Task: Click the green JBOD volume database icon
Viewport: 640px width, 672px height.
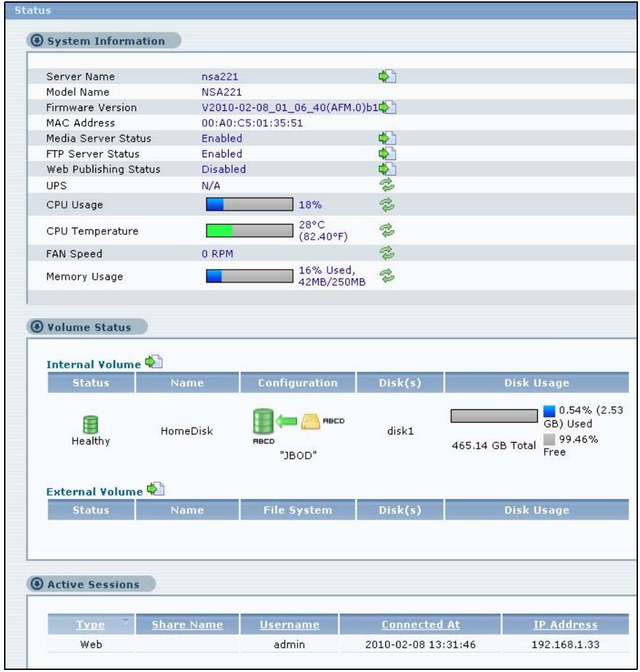Action: click(263, 421)
